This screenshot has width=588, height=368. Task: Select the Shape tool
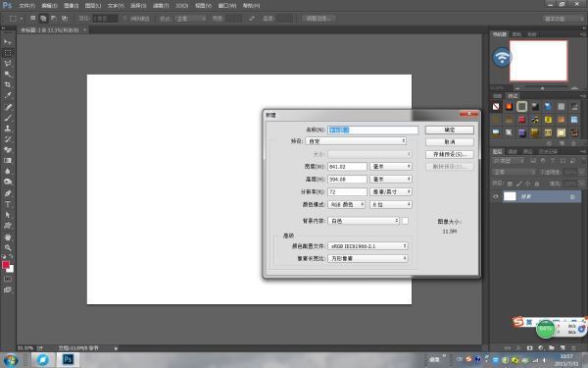[x=8, y=226]
